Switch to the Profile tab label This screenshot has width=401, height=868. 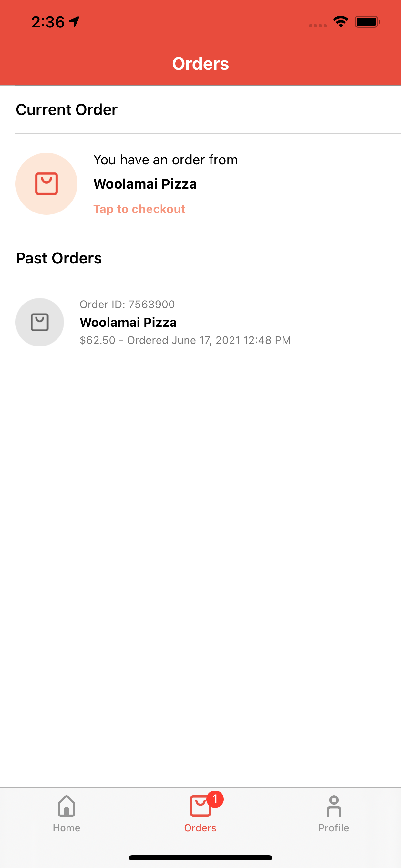tap(334, 828)
